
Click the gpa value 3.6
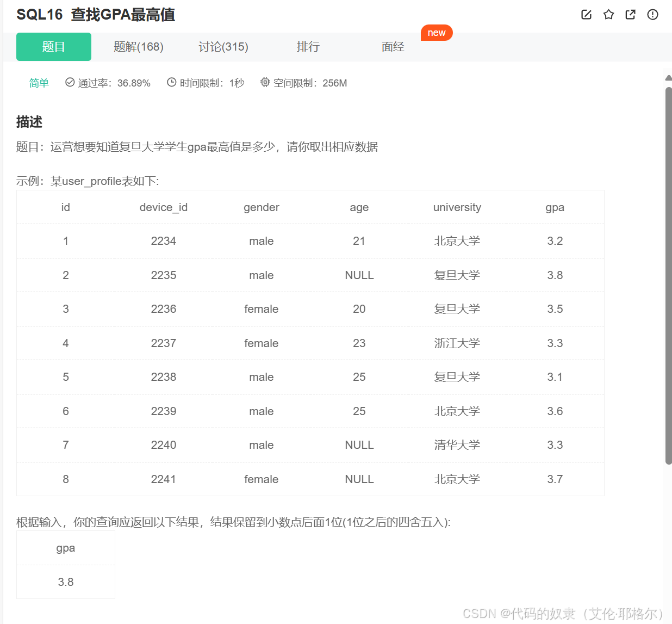pyautogui.click(x=555, y=411)
